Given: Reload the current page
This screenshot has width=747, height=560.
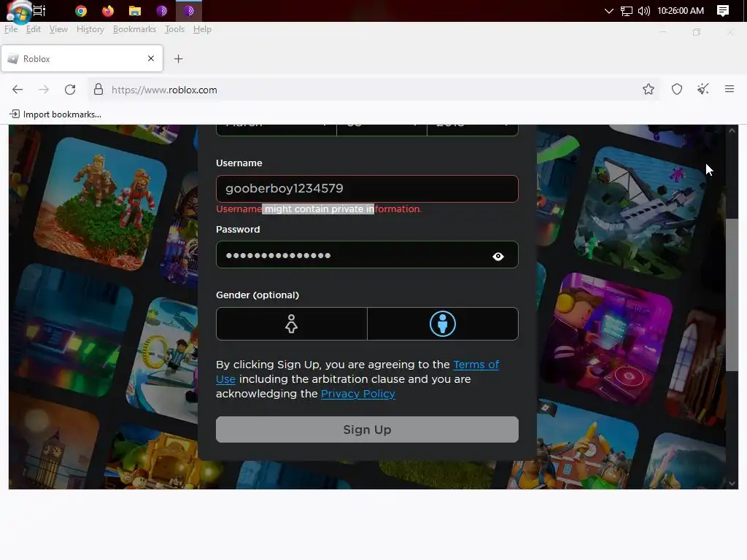Looking at the screenshot, I should point(70,90).
